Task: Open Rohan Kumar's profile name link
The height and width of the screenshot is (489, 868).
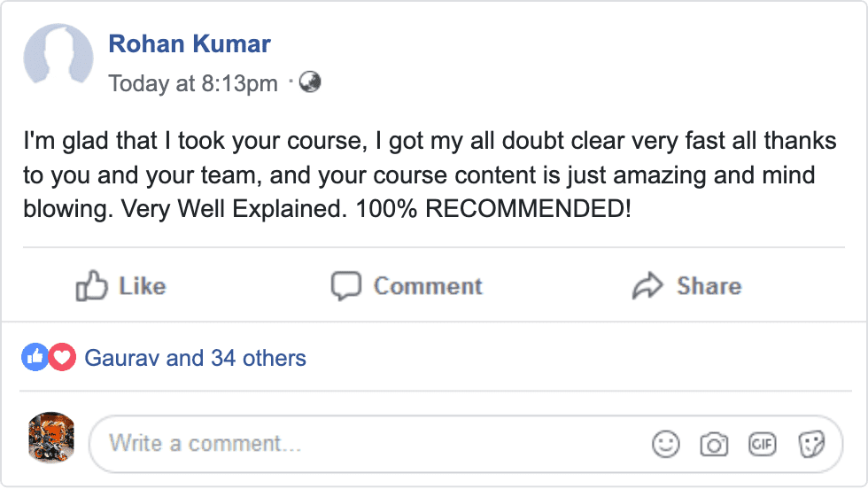Action: (190, 43)
